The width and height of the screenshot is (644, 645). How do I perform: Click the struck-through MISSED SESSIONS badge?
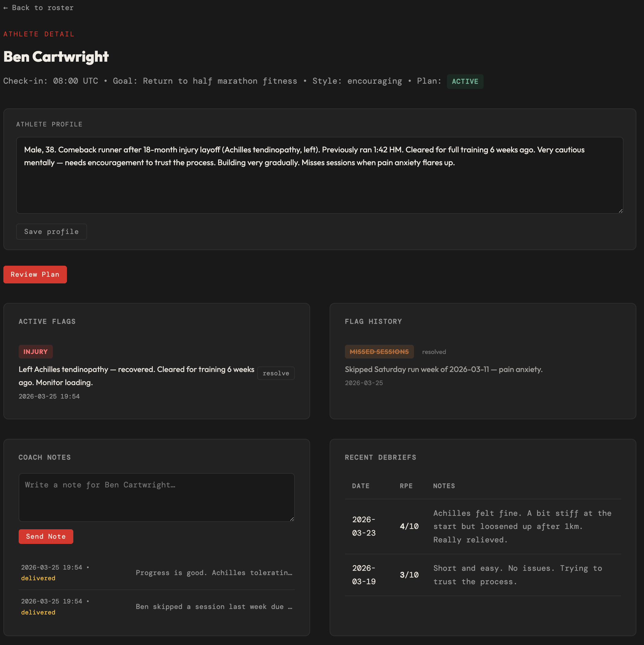click(x=379, y=352)
